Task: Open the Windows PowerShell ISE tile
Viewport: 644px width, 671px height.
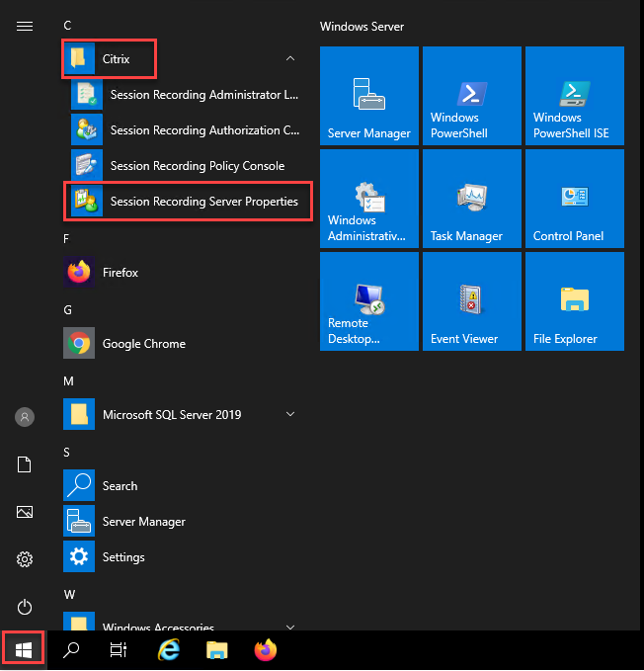Action: coord(574,95)
